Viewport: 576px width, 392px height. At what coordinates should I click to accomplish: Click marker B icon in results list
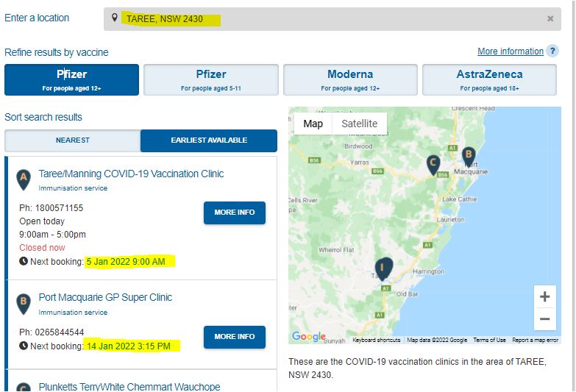[24, 304]
